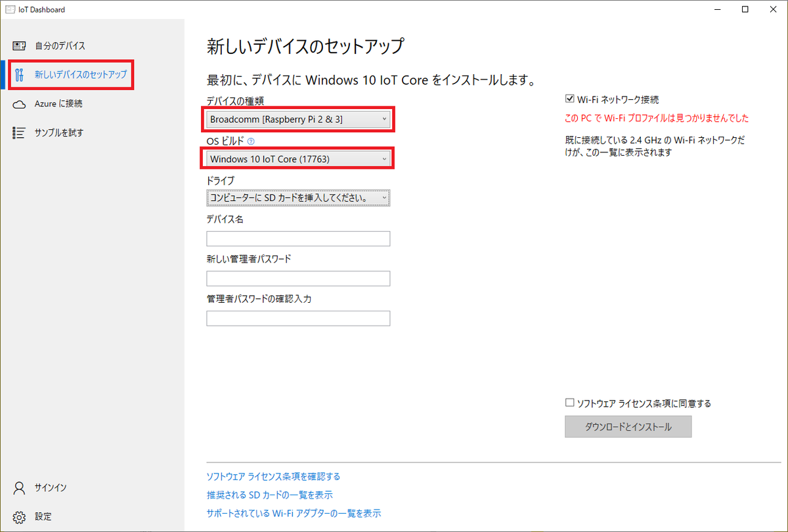This screenshot has width=788, height=532.
Task: Click the サインイン user icon
Action: tap(19, 488)
